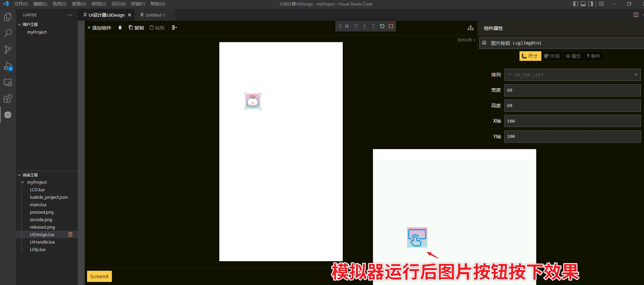The height and width of the screenshot is (285, 644).
Task: Open 选择(S) menu
Action: tap(59, 4)
